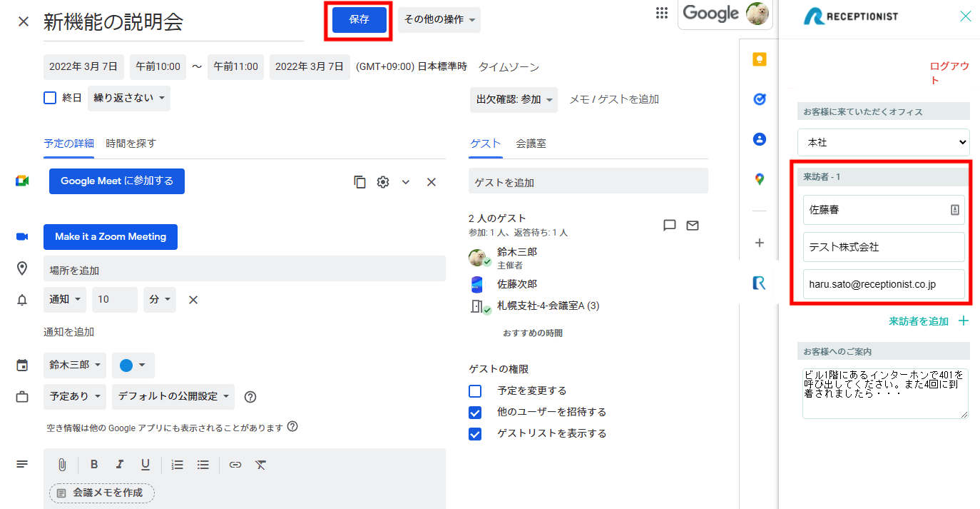Click the company field テスト株式会社
Viewport: 980px width, 509px height.
[884, 247]
